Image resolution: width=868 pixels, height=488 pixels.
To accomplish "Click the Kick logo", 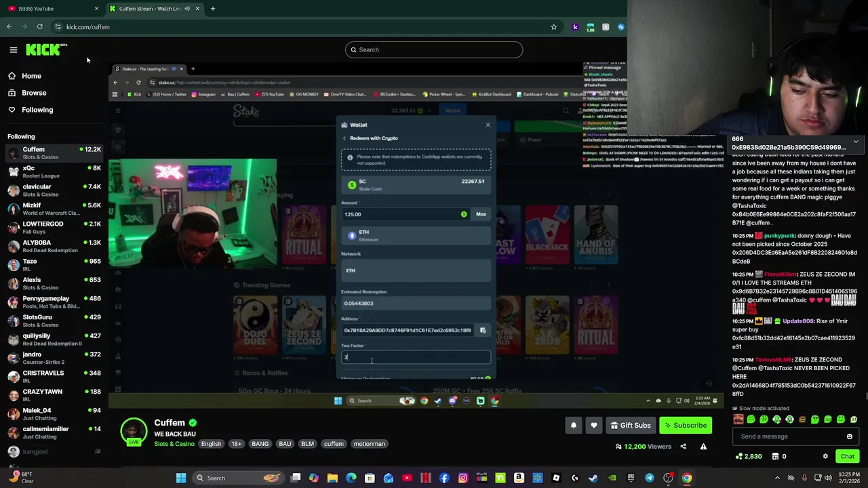I will click(46, 49).
